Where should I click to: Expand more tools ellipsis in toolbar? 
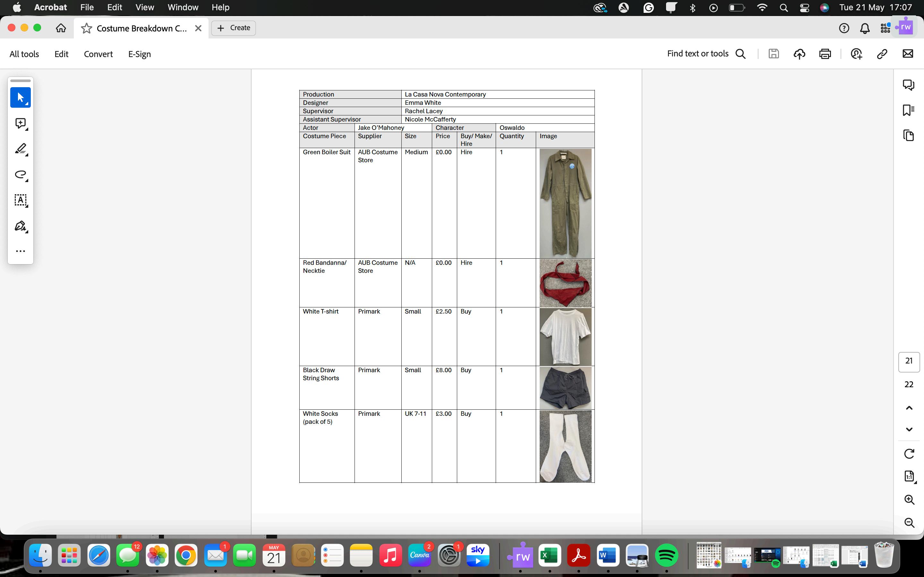point(20,251)
